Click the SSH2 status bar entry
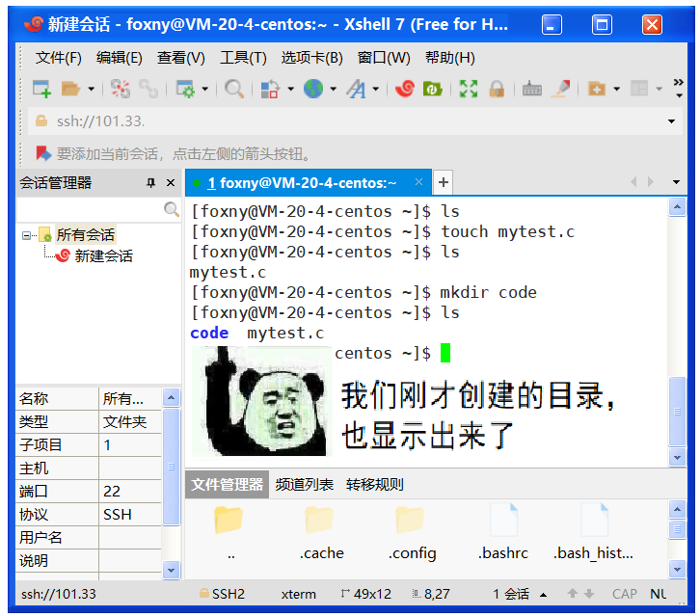 (222, 594)
